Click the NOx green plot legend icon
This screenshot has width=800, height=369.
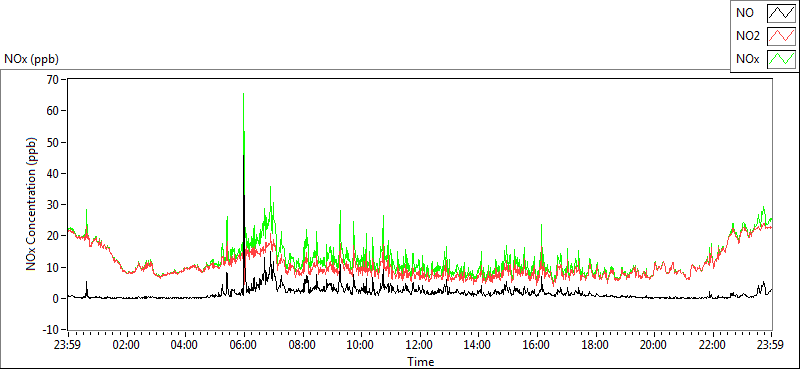click(x=782, y=59)
